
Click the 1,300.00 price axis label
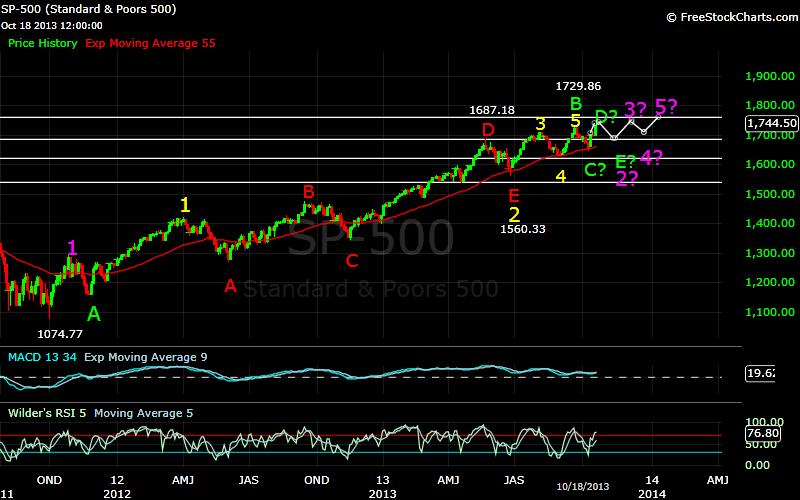coord(770,253)
